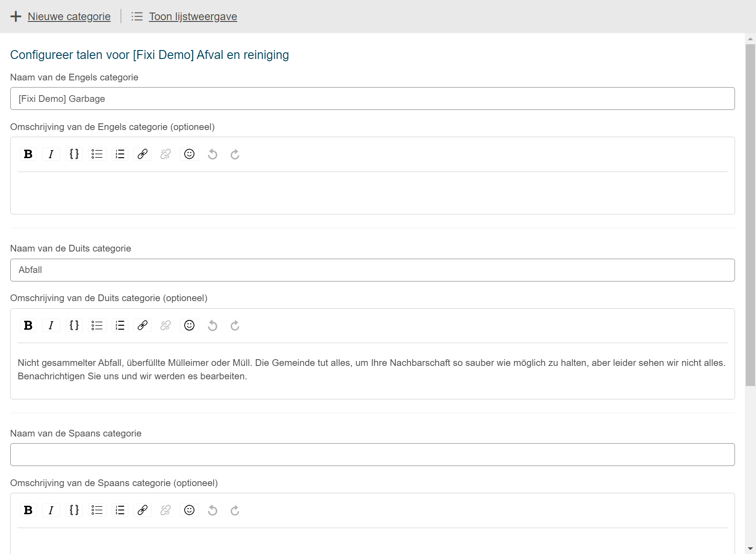Remove link in Duits description editor
The height and width of the screenshot is (554, 756).
click(165, 325)
